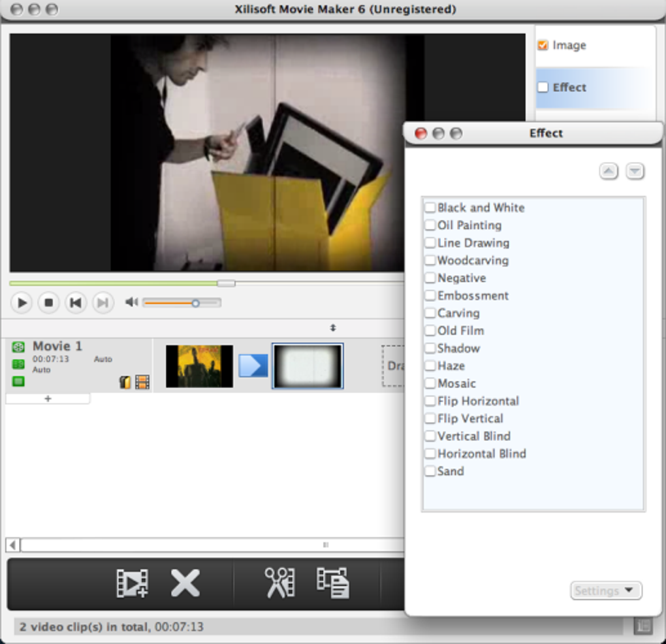The width and height of the screenshot is (666, 644).
Task: Open the Settings dropdown
Action: 606,590
